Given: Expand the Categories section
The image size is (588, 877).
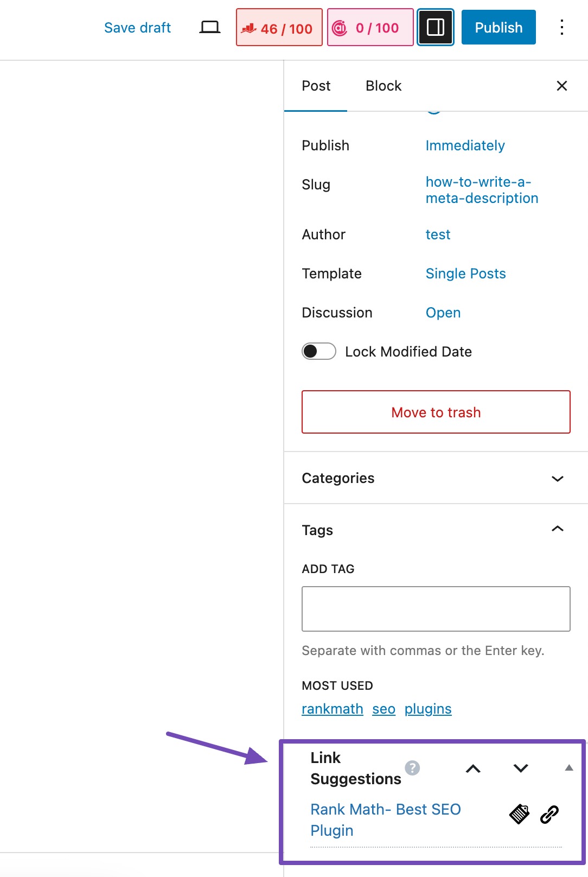Looking at the screenshot, I should (x=557, y=478).
